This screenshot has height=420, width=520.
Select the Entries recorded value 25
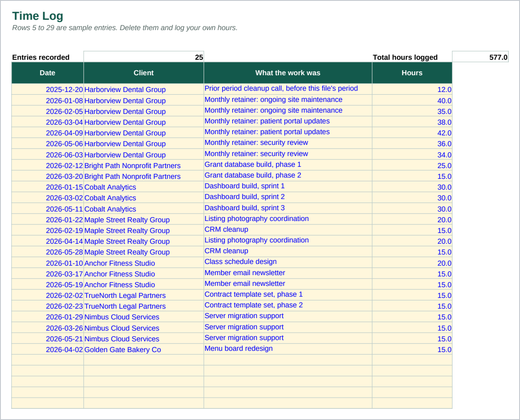pos(144,57)
